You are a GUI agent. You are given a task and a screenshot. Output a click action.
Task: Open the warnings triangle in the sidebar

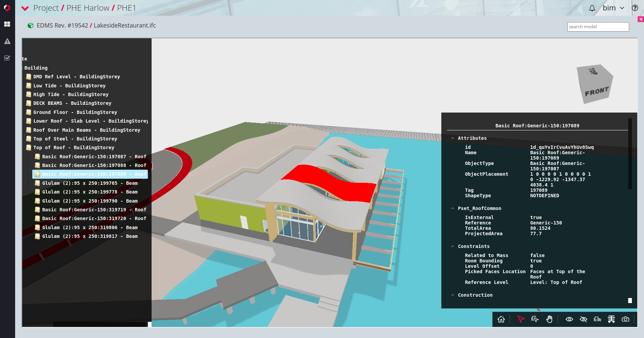pos(7,41)
